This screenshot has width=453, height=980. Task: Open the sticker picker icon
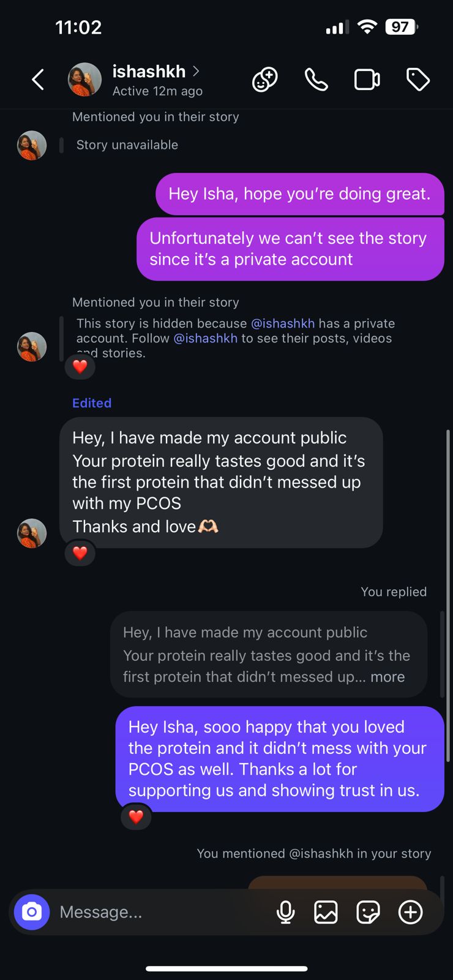[368, 912]
